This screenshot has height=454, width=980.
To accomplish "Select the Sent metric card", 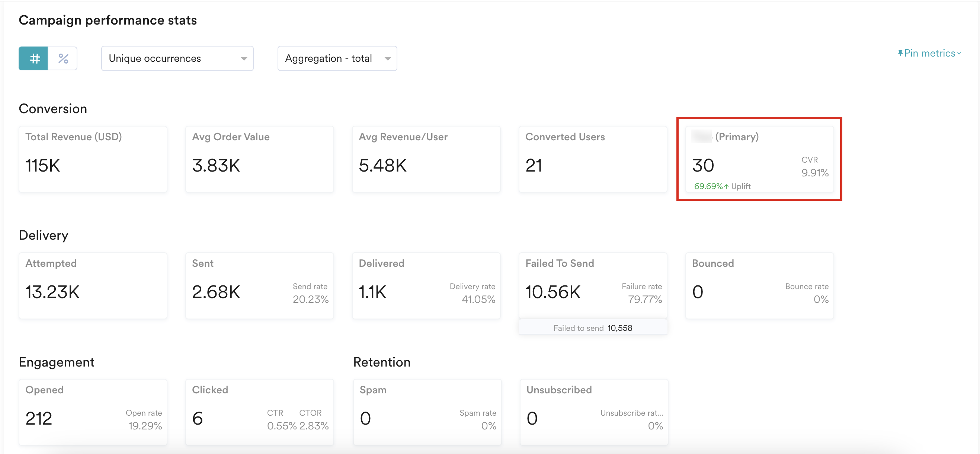I will [259, 285].
